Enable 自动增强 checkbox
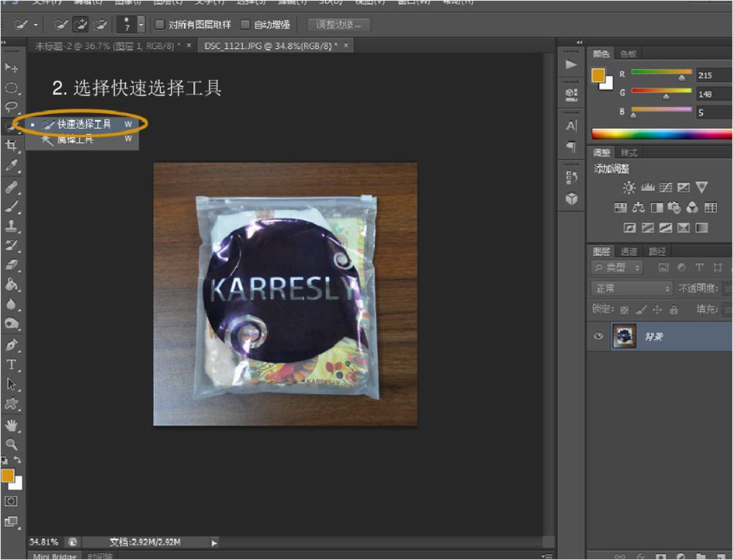Viewport: 733px width, 560px height. click(x=245, y=24)
